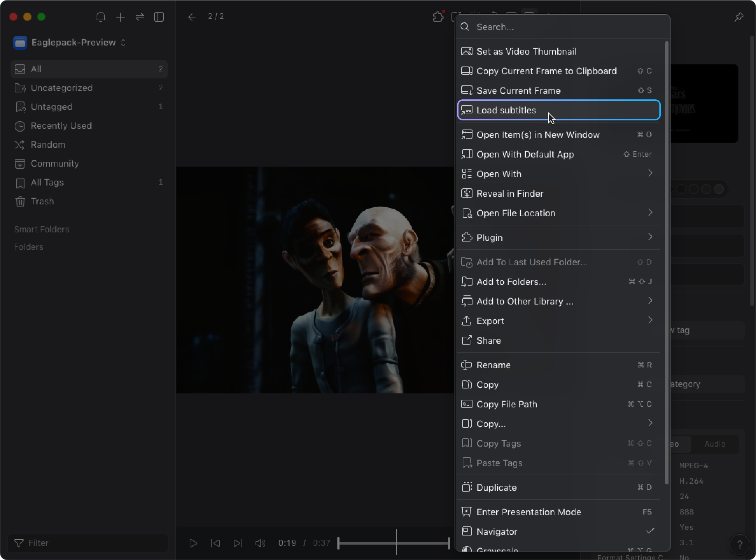Toggle the sidebar layout icon
The height and width of the screenshot is (560, 756).
[x=159, y=17]
